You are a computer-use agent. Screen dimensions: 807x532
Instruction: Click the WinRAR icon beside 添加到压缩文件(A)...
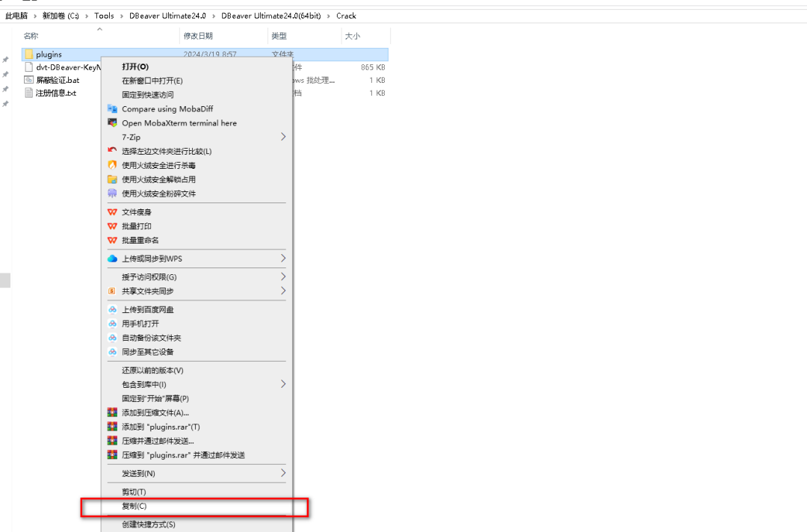pyautogui.click(x=112, y=412)
